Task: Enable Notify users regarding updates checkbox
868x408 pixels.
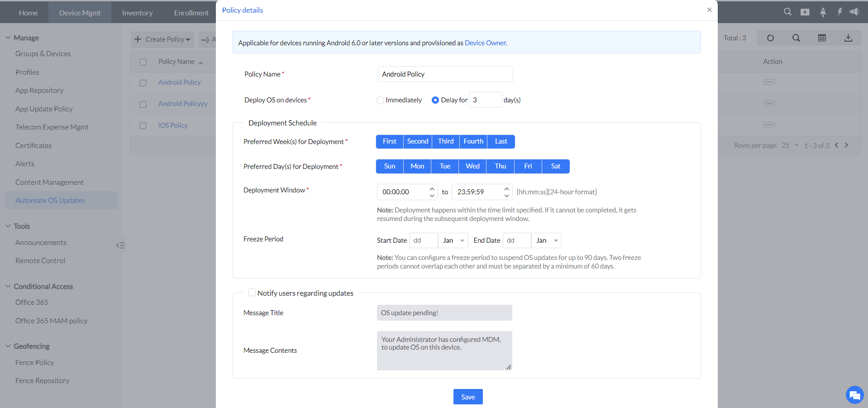Action: pos(252,293)
